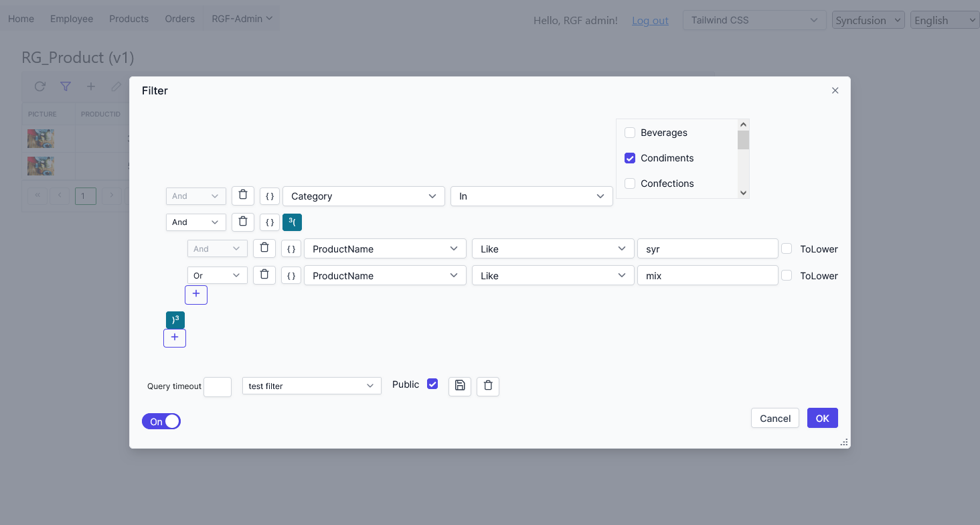Click the save filter floppy disk icon
The height and width of the screenshot is (525, 980).
pyautogui.click(x=460, y=386)
